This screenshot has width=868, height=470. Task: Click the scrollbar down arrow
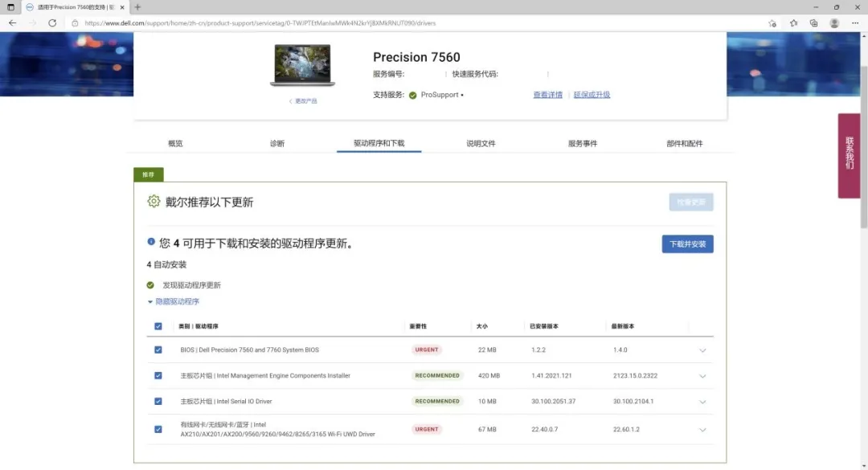pos(863,466)
